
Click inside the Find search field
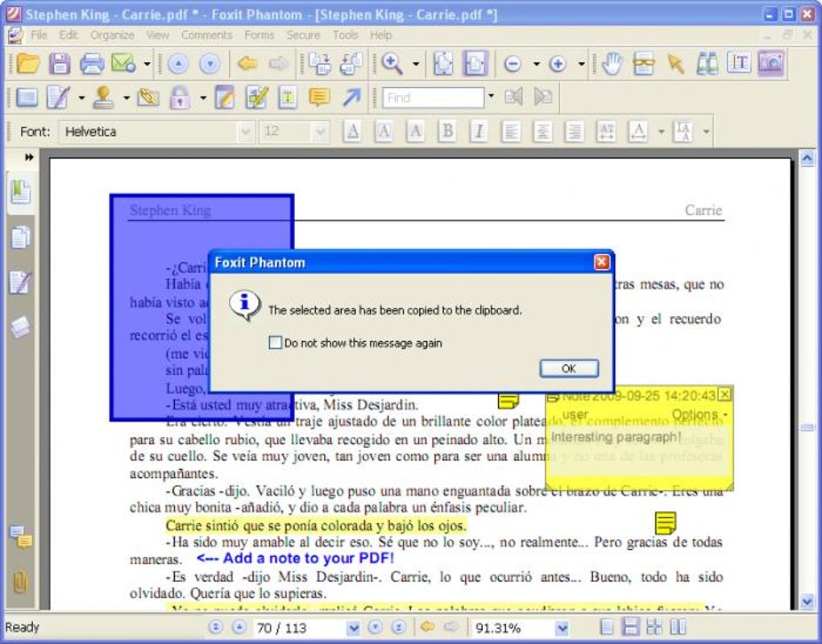[x=433, y=98]
